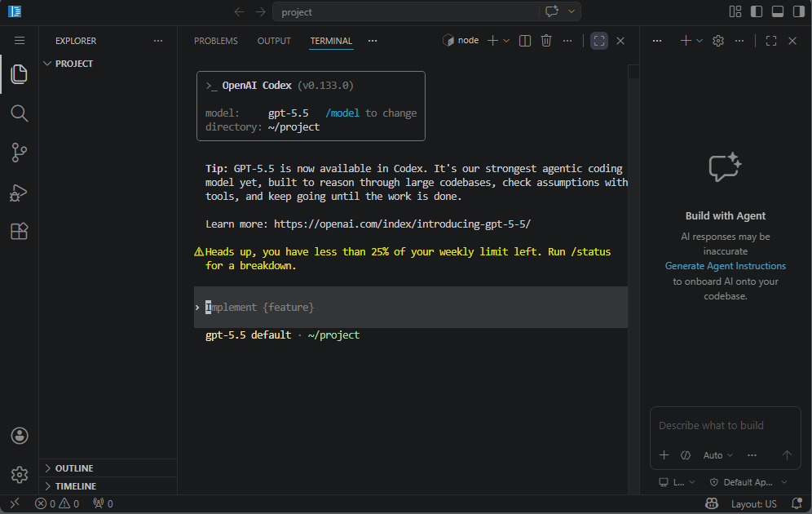812x514 pixels.
Task: Go back in navigation history
Action: coord(239,12)
